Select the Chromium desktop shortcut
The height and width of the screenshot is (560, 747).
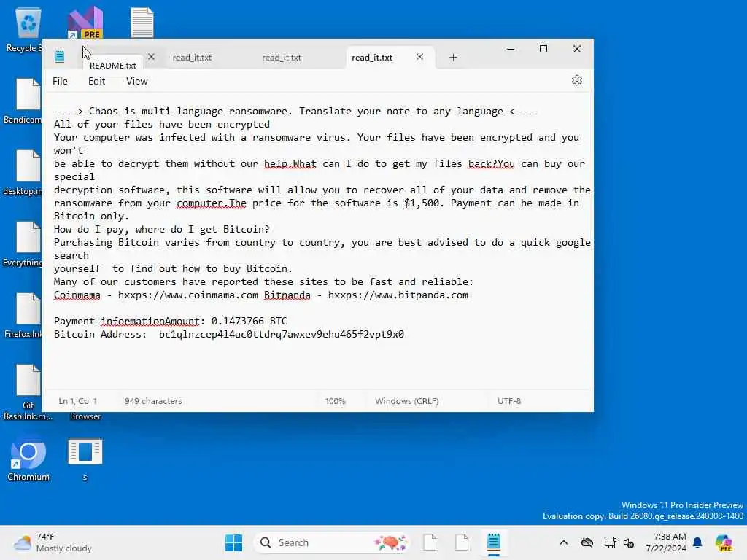click(x=28, y=460)
